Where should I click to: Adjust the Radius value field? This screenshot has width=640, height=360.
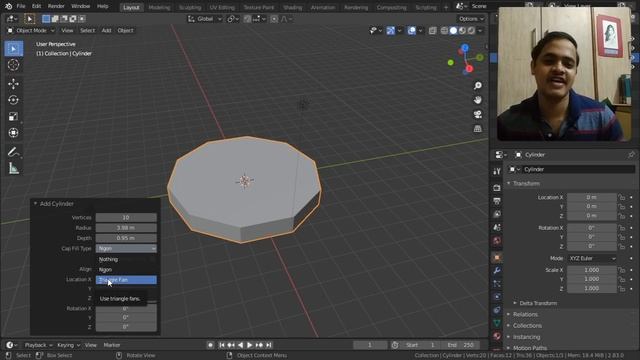point(126,228)
